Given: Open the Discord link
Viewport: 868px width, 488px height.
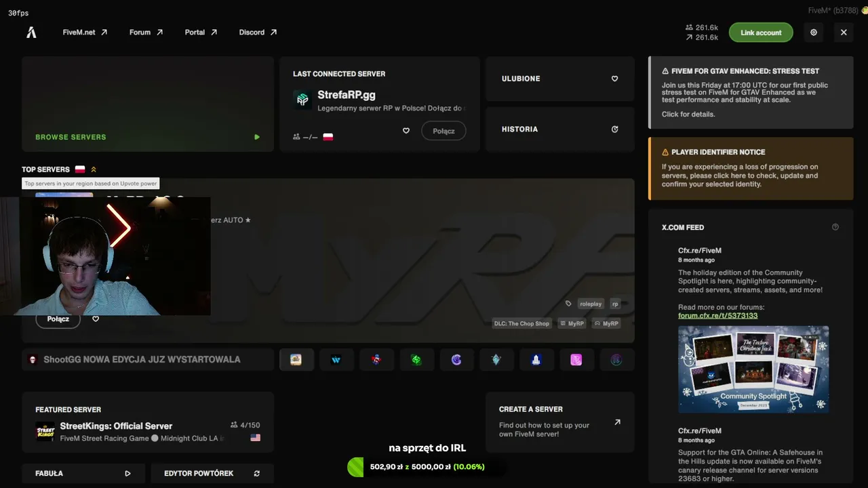Looking at the screenshot, I should [258, 33].
